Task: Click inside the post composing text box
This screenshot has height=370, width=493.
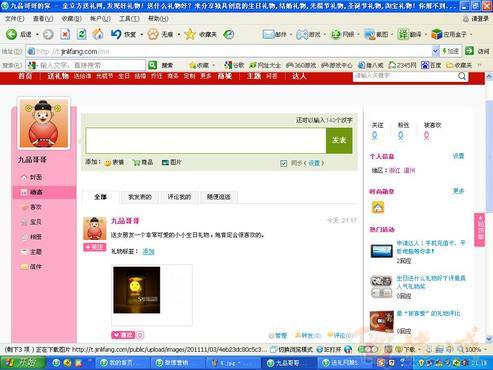Action: (x=206, y=140)
